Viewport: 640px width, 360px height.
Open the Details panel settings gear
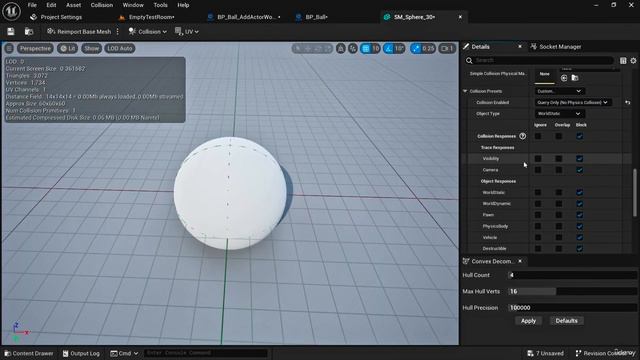pos(633,60)
